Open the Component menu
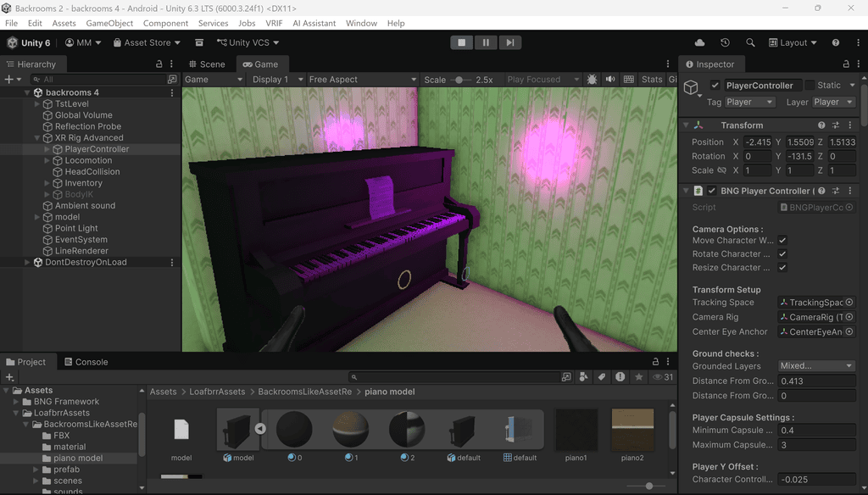Screen dimensions: 868x495 coord(165,23)
